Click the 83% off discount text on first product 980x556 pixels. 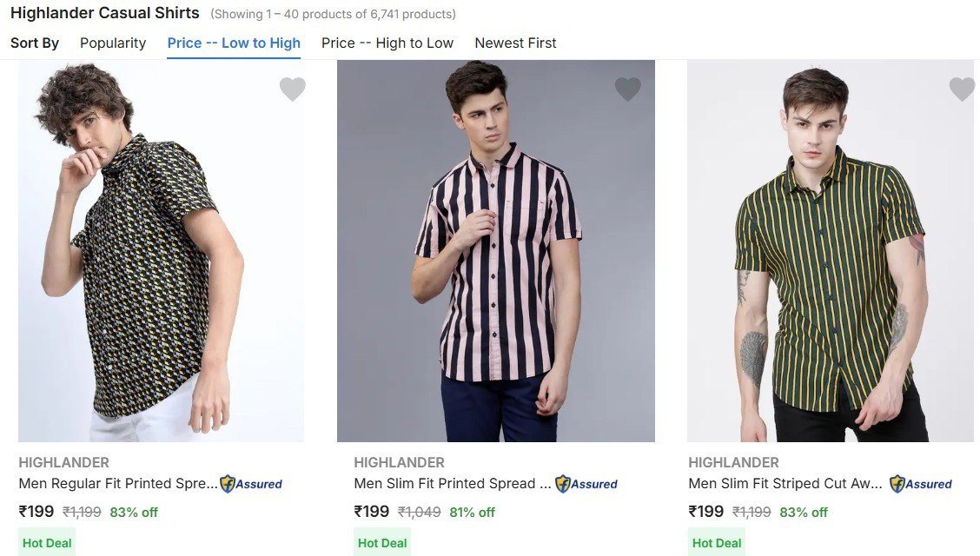(134, 512)
